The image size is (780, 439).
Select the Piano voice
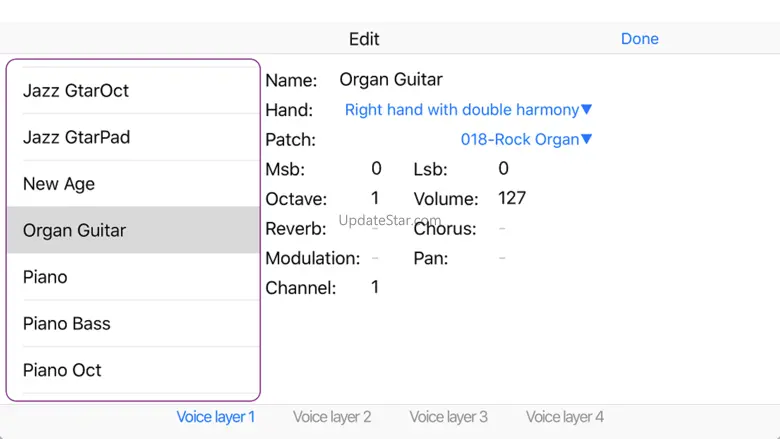(132, 277)
